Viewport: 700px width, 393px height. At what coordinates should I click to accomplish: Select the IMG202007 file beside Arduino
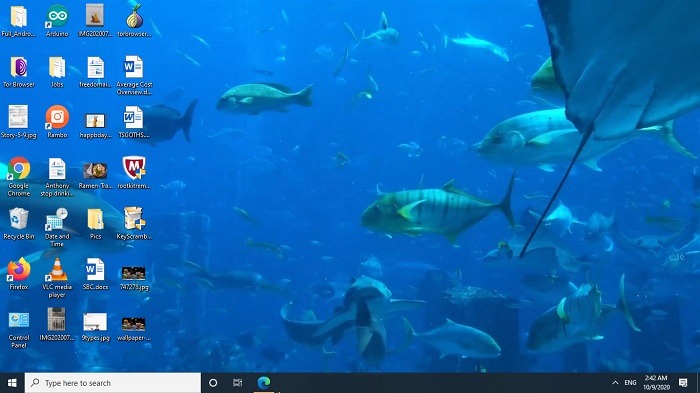point(95,16)
